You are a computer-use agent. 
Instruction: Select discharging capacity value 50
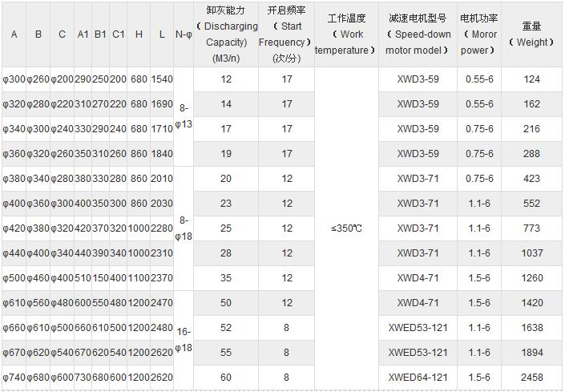(x=226, y=303)
